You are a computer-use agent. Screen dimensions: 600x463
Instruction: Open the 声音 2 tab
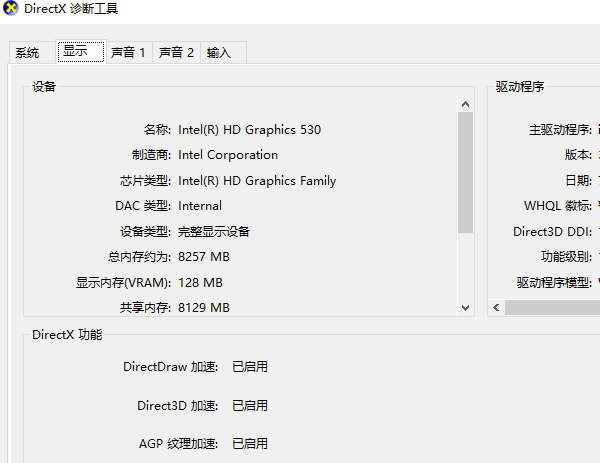(x=176, y=52)
